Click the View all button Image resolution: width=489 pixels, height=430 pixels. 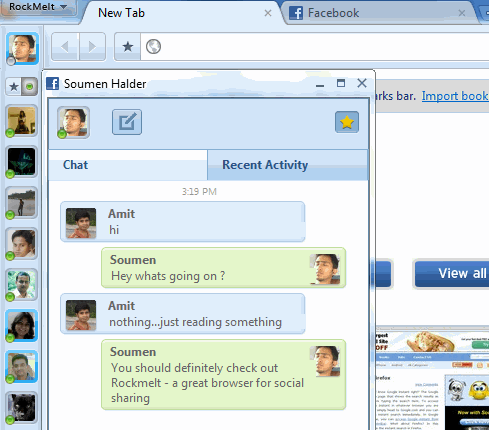[x=452, y=273]
